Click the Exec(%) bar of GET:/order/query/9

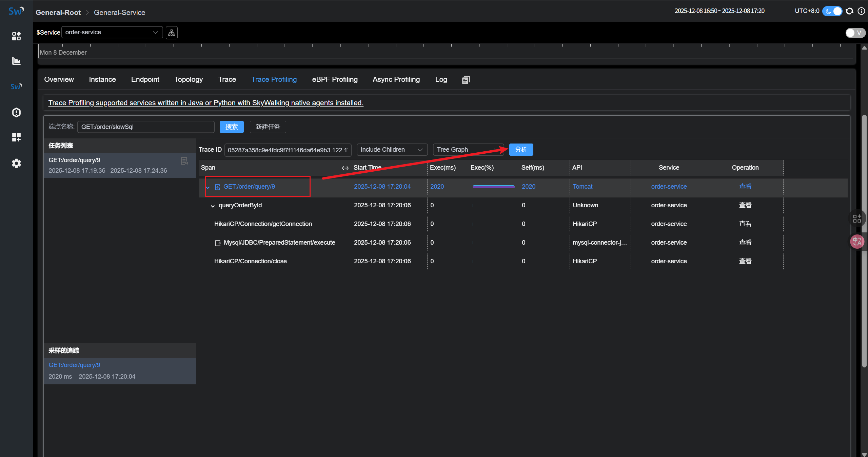point(493,187)
